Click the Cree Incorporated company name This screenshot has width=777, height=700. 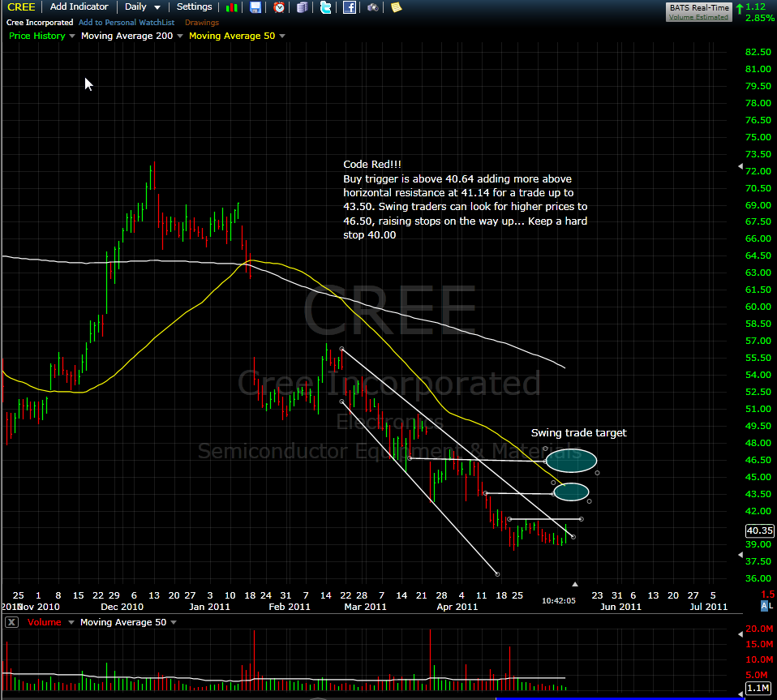click(40, 22)
